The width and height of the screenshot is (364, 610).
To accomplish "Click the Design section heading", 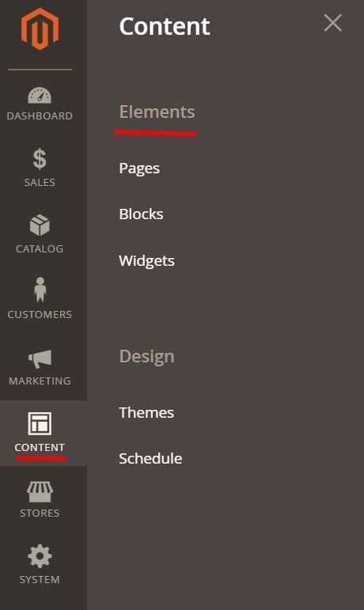I will point(146,357).
